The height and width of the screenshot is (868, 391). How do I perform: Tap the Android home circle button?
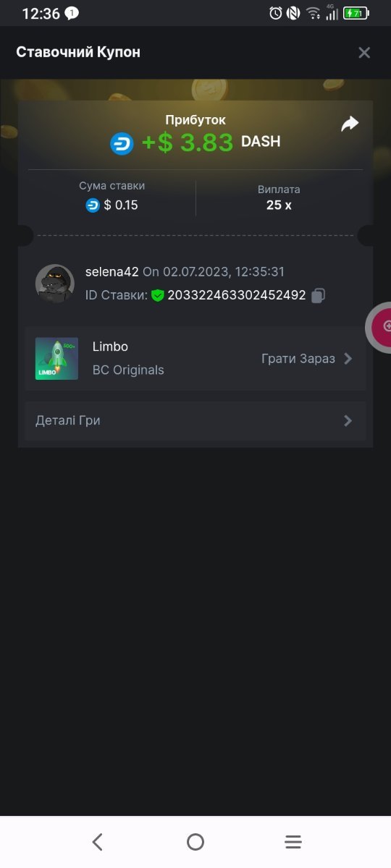pyautogui.click(x=195, y=841)
